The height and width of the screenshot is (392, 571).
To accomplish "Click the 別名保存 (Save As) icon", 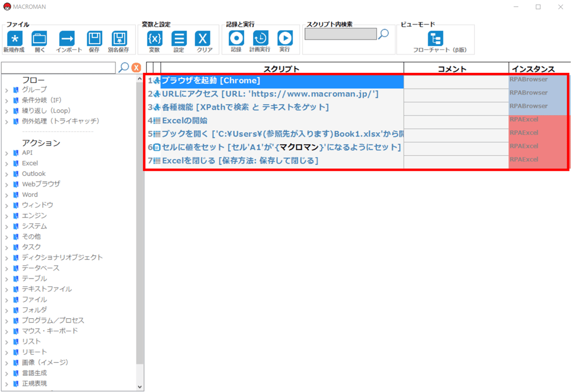I will click(x=118, y=38).
